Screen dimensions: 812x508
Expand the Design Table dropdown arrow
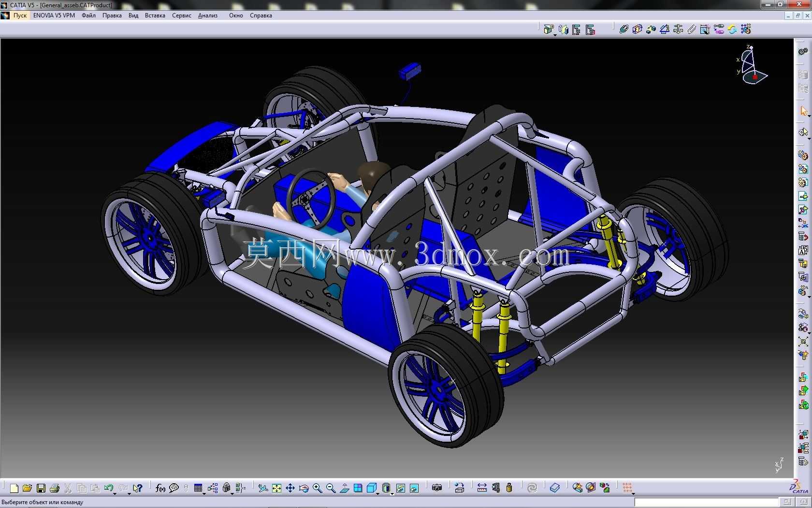click(204, 493)
